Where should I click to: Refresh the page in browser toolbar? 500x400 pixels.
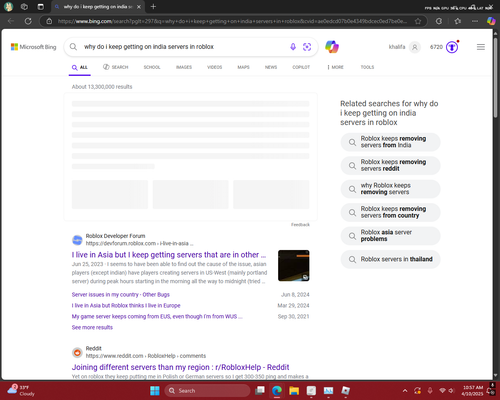(28, 21)
